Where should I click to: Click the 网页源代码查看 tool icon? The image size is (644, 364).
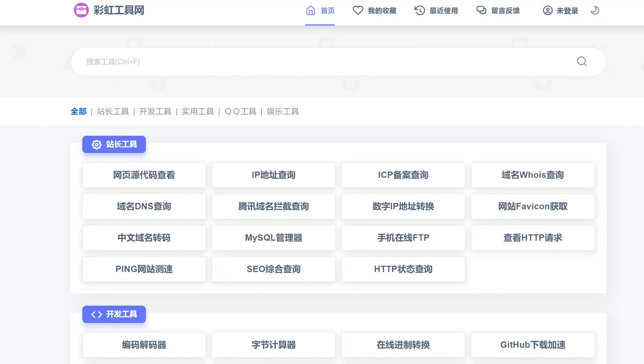point(144,175)
